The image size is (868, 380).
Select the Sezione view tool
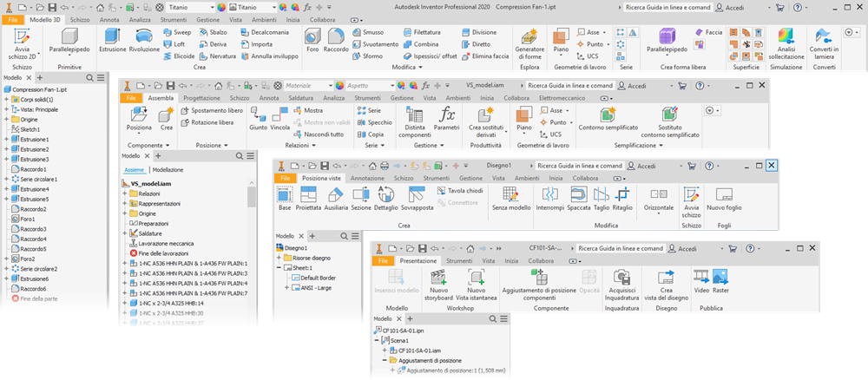pos(361,198)
